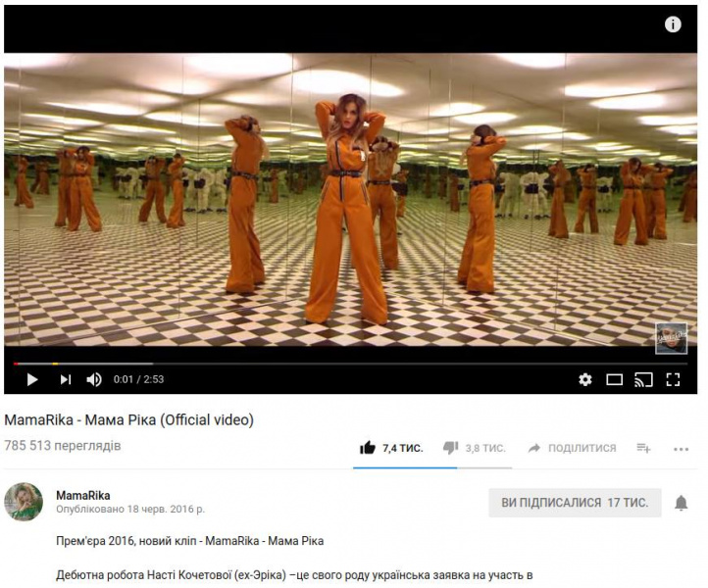Click ВИ ПІДПИСАЛИСЯ subscription button
The image size is (708, 588).
point(575,503)
